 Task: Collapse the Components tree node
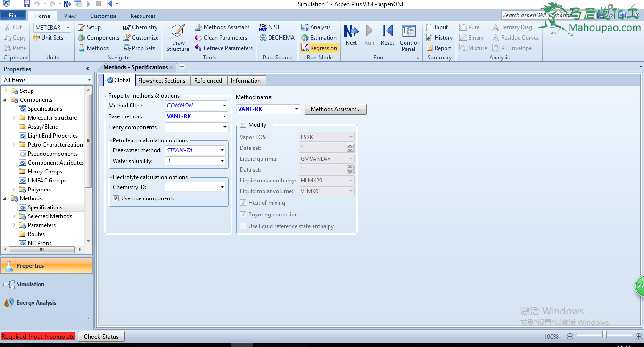(x=6, y=100)
